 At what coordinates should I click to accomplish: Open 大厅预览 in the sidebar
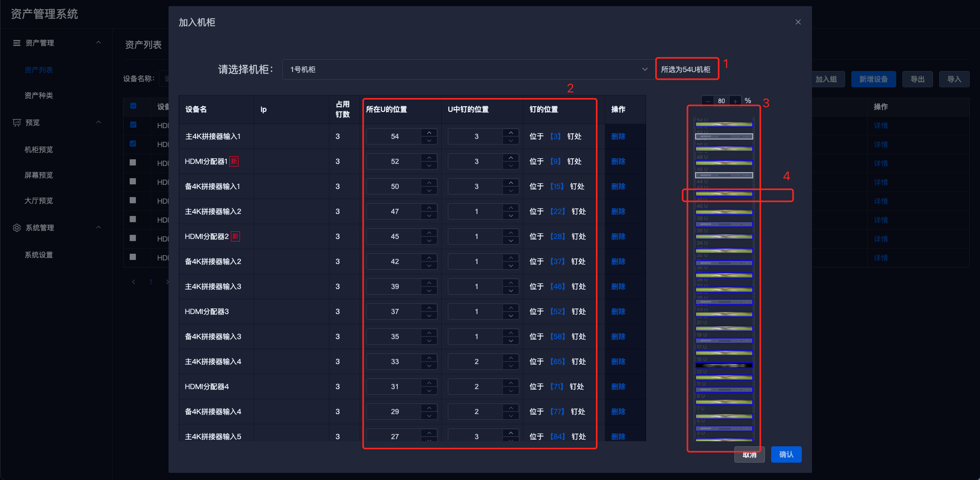coord(39,201)
